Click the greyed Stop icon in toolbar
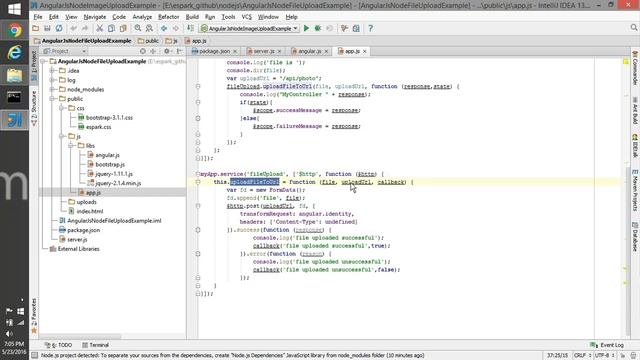This screenshot has width=640, height=360. click(x=330, y=28)
